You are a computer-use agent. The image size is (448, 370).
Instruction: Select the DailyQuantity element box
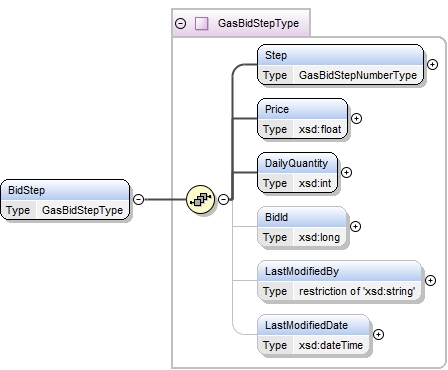pos(297,173)
